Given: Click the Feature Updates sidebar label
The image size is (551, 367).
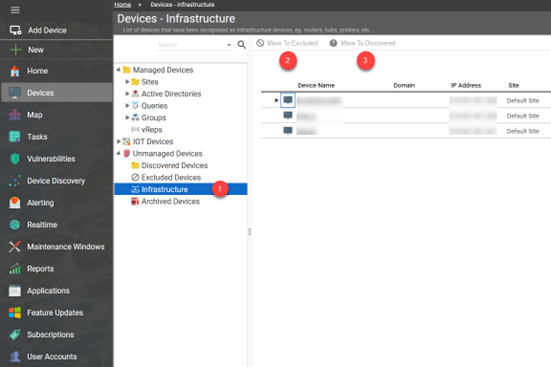Looking at the screenshot, I should (55, 313).
